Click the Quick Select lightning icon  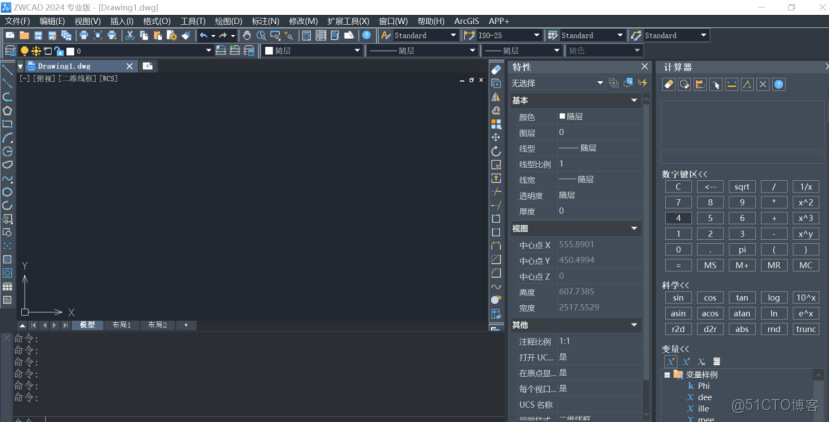point(642,83)
